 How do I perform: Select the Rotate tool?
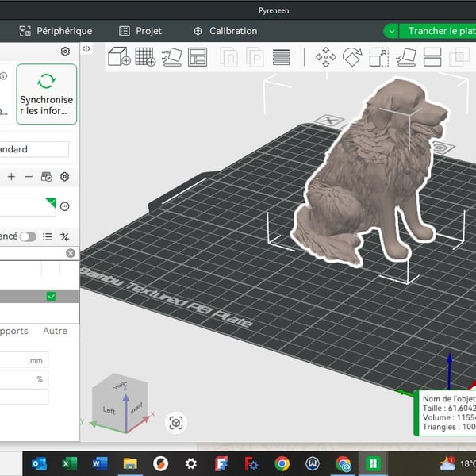(x=352, y=57)
